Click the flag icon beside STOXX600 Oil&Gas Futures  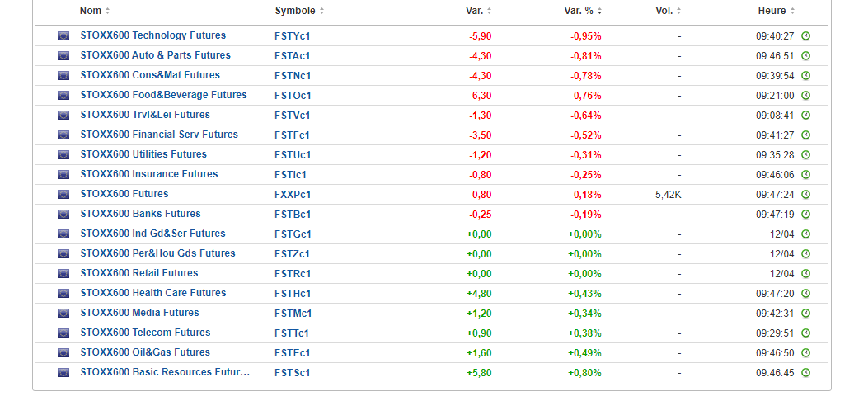pyautogui.click(x=63, y=353)
